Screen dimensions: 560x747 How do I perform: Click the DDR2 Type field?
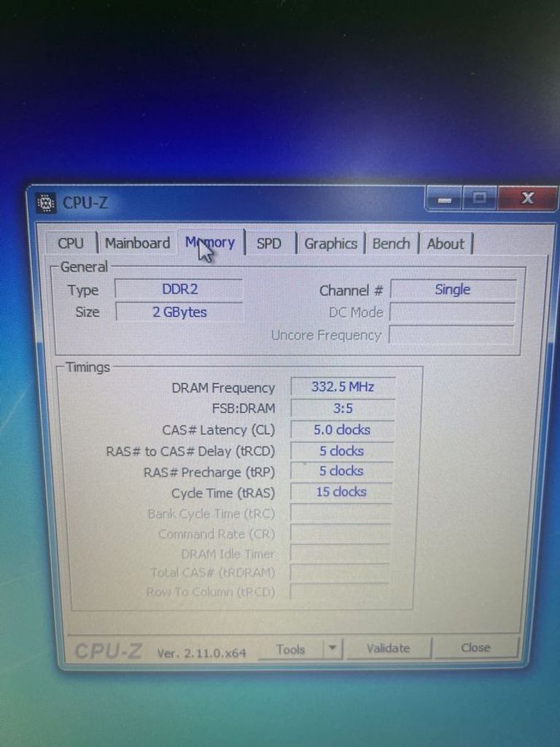tap(179, 289)
